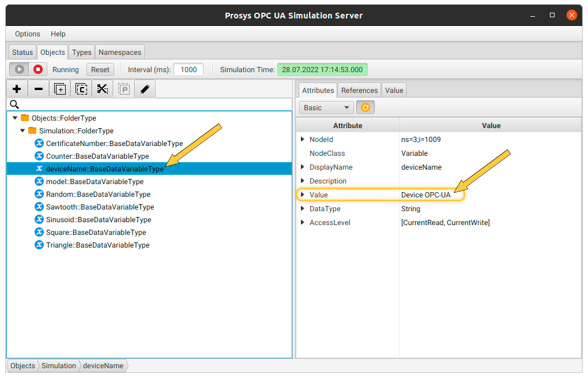The height and width of the screenshot is (378, 588).
Task: Expand the DataType attribute row
Action: pos(303,208)
